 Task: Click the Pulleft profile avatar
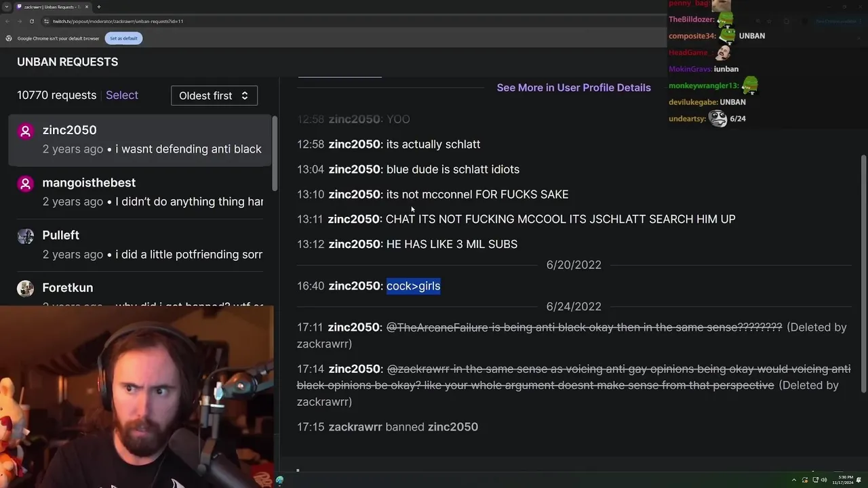click(26, 236)
